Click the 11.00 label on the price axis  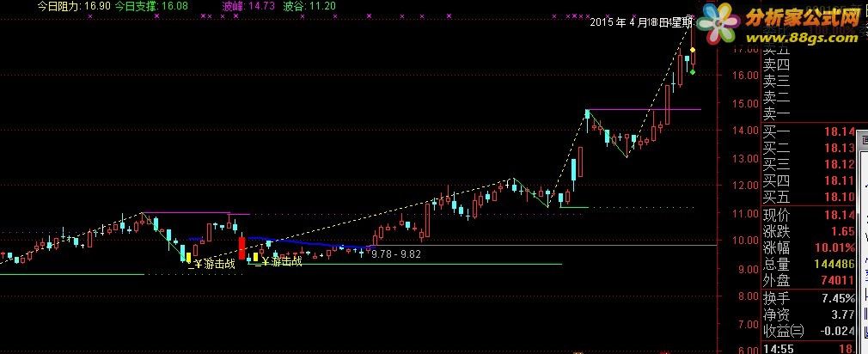point(744,213)
